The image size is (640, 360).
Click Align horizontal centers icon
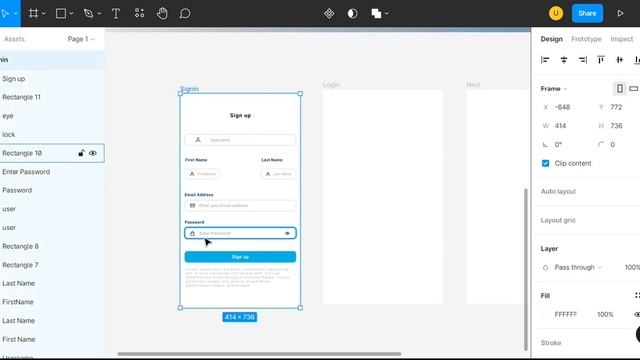(x=564, y=60)
